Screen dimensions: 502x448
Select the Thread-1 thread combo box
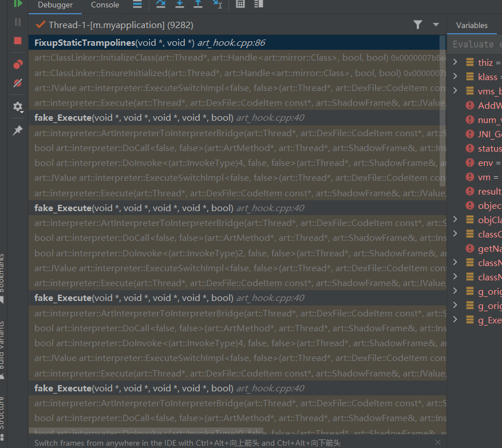238,25
